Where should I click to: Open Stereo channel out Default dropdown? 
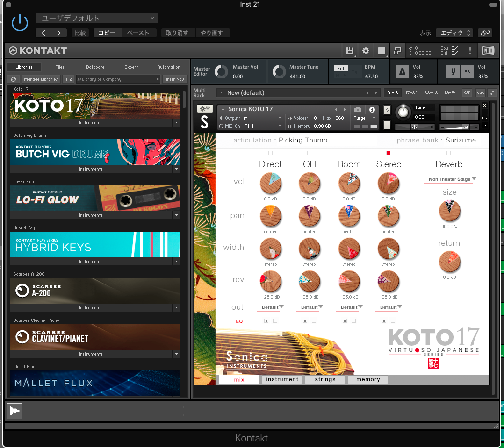click(389, 307)
